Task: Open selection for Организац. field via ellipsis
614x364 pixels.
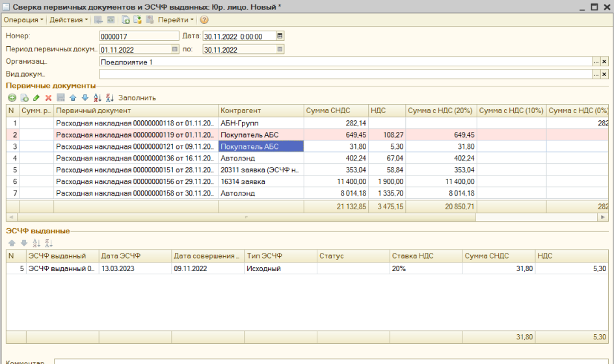Action: [x=596, y=62]
